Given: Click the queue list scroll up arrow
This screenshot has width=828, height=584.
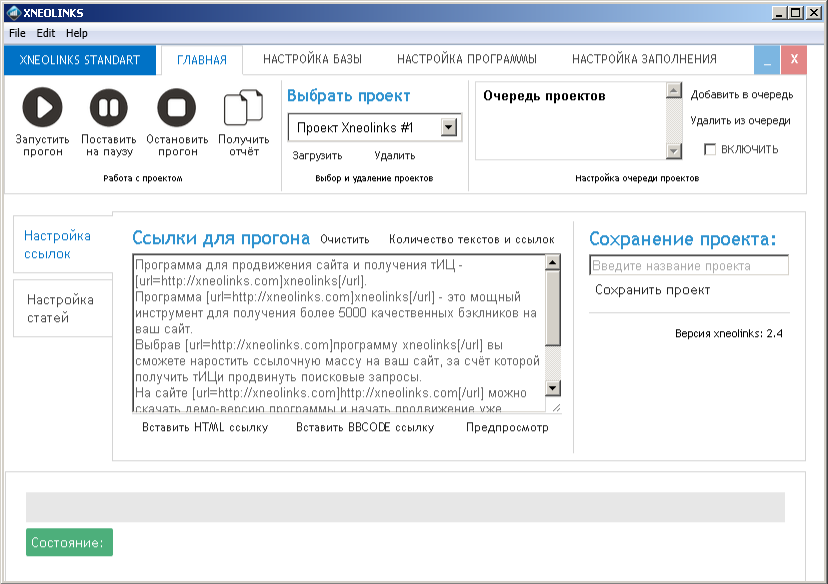Looking at the screenshot, I should 673,91.
